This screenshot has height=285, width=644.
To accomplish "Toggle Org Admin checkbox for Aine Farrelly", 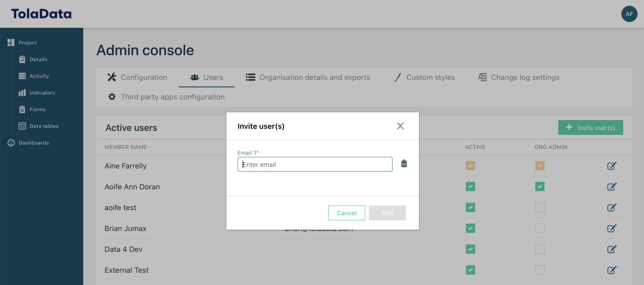I will pyautogui.click(x=540, y=166).
